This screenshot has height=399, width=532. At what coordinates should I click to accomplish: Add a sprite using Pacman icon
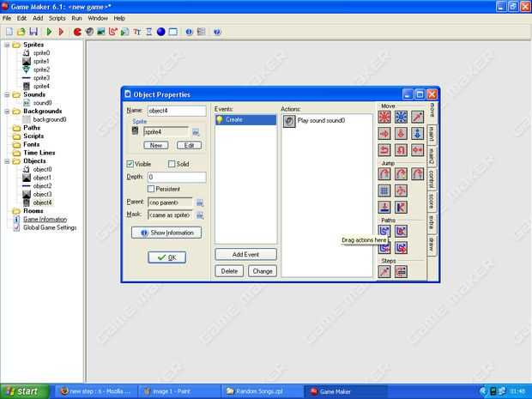pos(77,32)
